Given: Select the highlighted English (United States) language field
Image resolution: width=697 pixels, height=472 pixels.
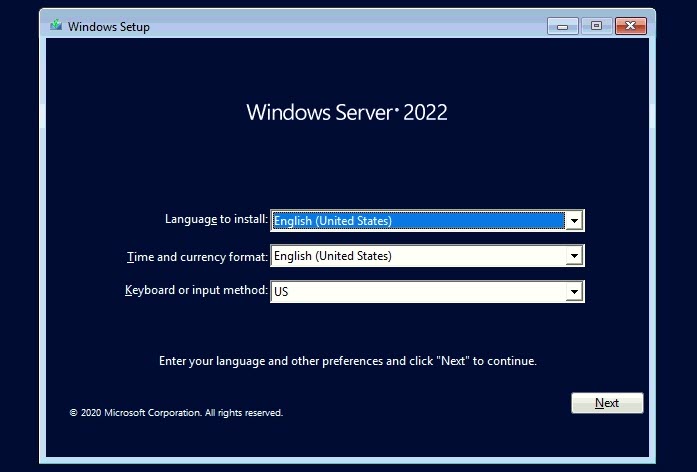Looking at the screenshot, I should coord(417,221).
